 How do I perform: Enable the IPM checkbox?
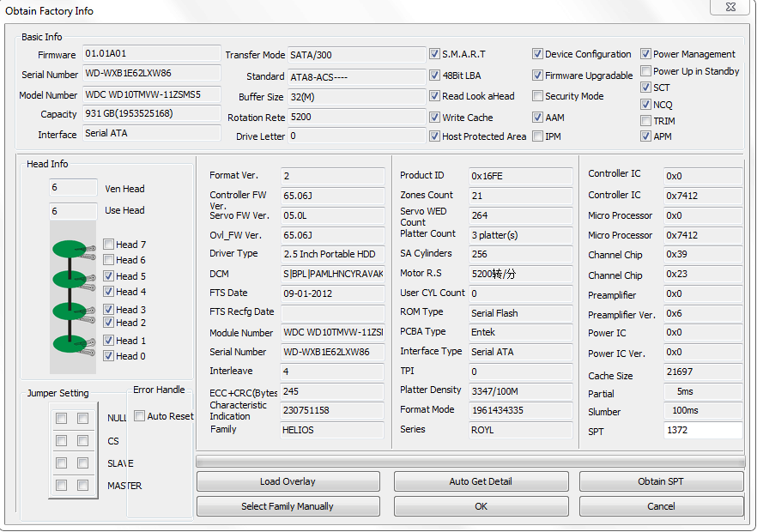click(537, 136)
